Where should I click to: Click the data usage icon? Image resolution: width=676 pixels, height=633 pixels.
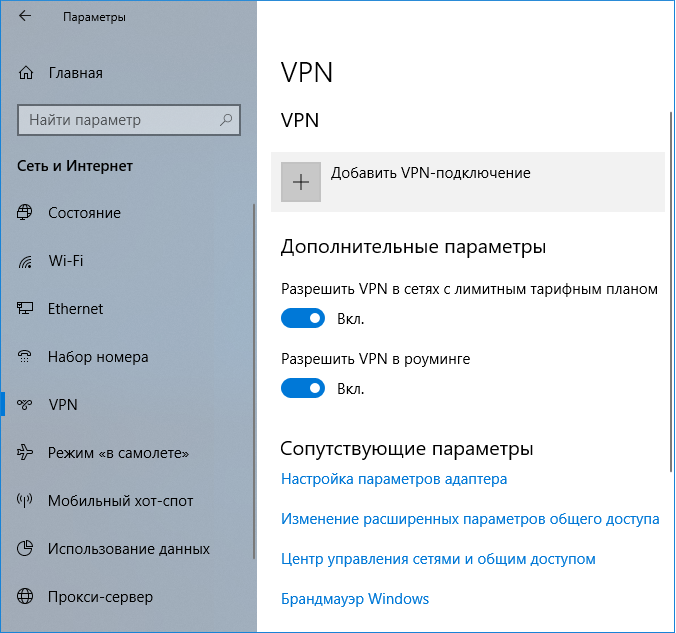(x=26, y=549)
